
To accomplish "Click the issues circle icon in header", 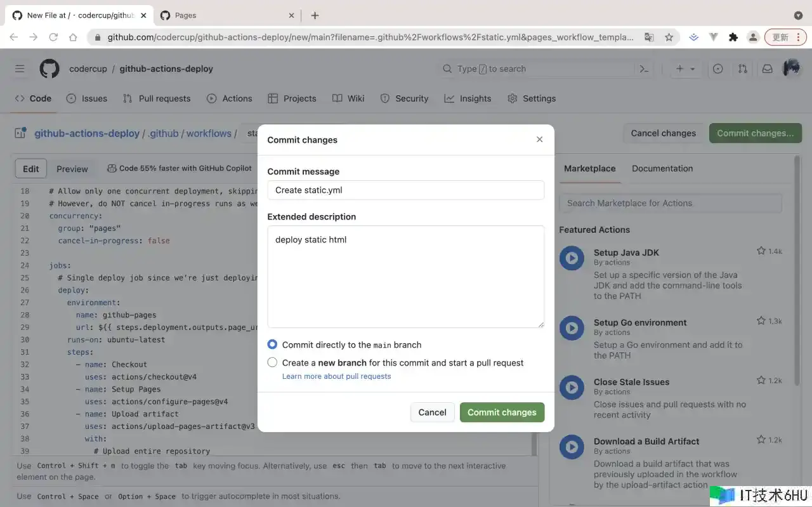I will [717, 69].
